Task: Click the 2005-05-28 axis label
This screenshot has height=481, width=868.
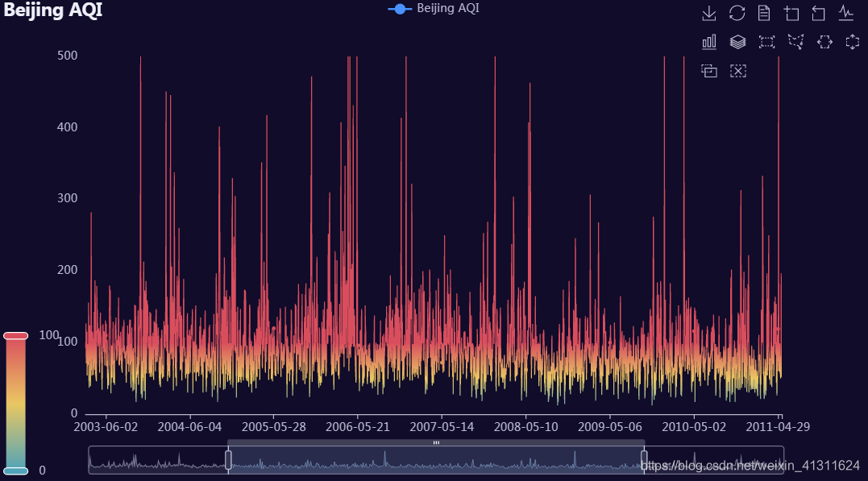Action: tap(274, 427)
